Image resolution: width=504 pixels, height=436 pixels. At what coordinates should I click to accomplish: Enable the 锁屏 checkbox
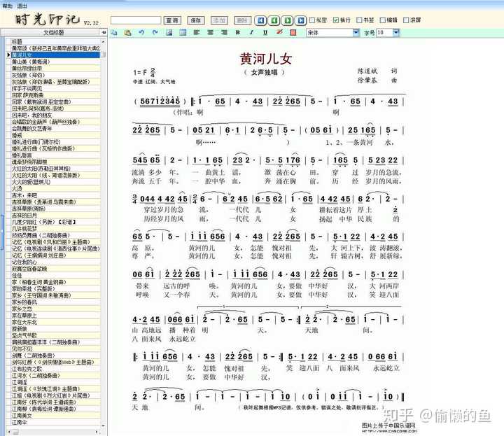[x=406, y=20]
